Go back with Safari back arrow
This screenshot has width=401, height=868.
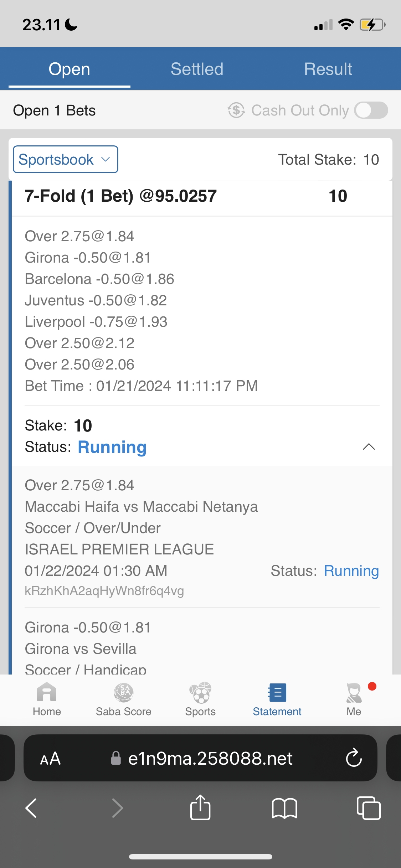click(31, 808)
